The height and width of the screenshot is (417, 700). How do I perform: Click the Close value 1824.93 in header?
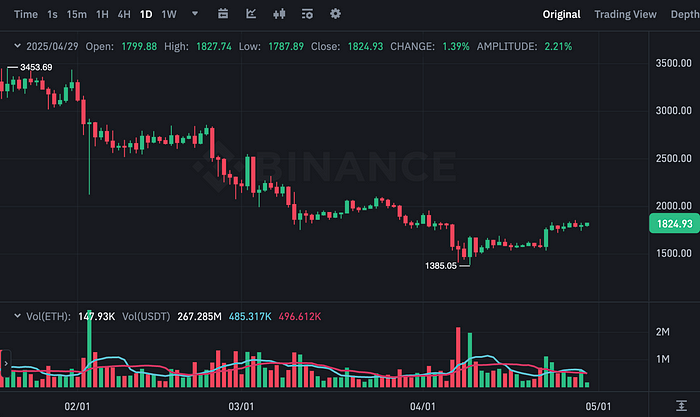[365, 46]
